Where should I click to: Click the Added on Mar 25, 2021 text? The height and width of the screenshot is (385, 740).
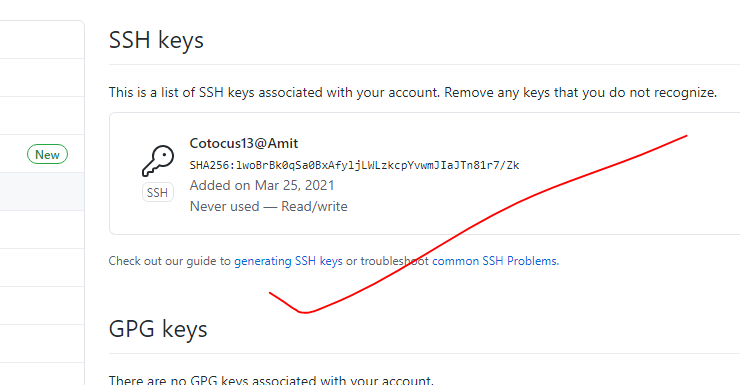click(x=262, y=185)
